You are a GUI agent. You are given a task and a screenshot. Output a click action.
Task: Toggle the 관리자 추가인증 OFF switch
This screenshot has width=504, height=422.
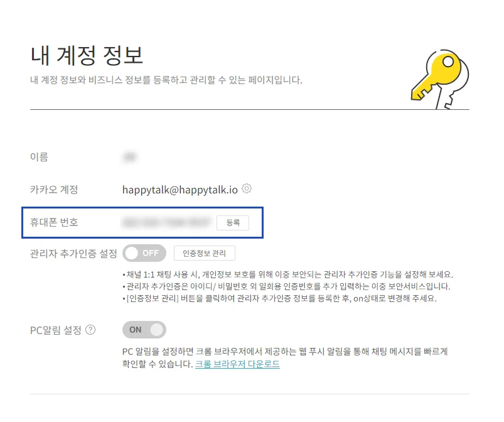pyautogui.click(x=144, y=253)
